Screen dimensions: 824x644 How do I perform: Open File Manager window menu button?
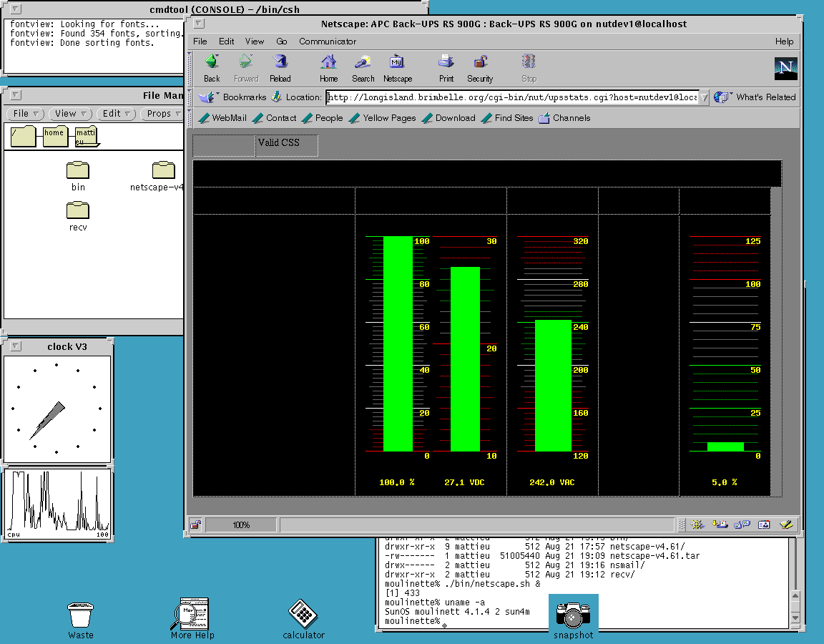pyautogui.click(x=16, y=94)
